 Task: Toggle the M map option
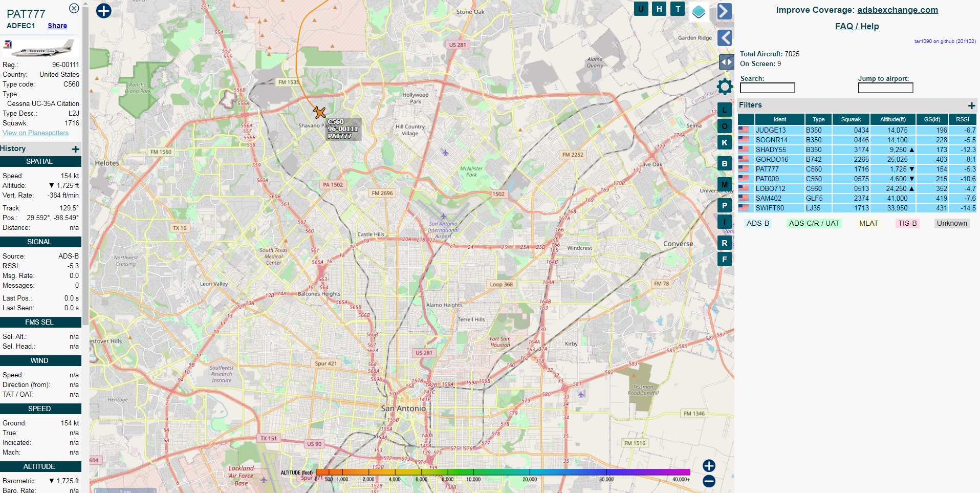[x=724, y=184]
